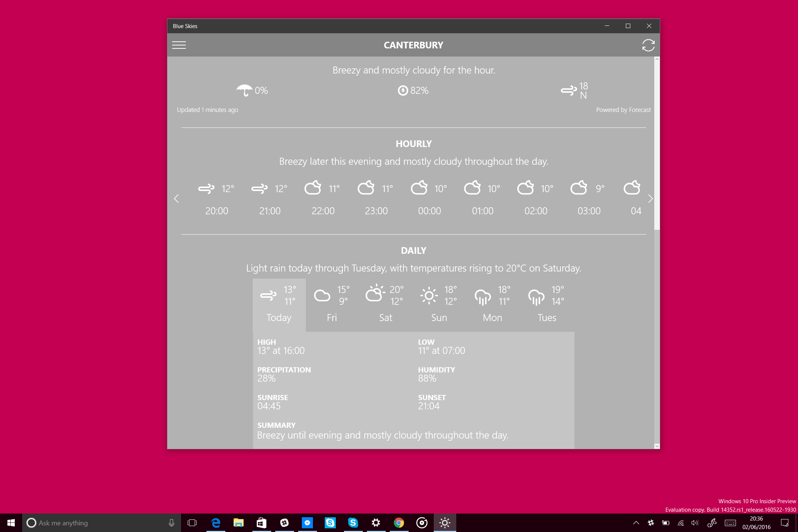
Task: Open the volume control in tray
Action: pos(695,523)
